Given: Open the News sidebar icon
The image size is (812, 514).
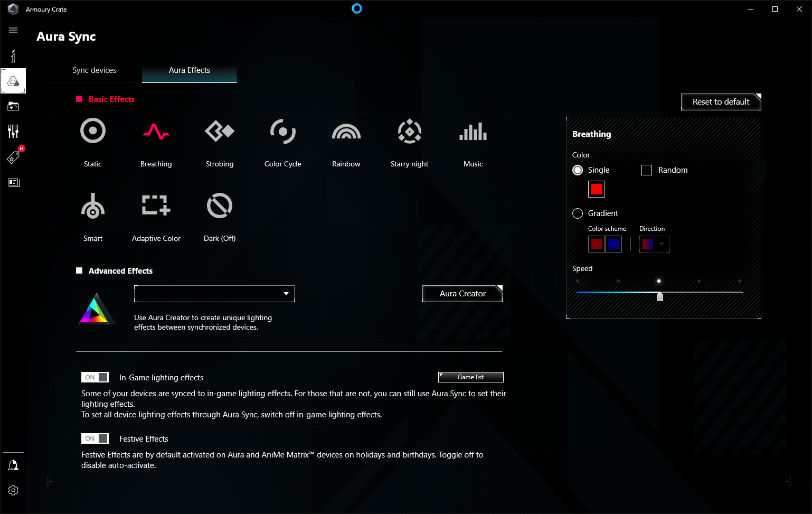Looking at the screenshot, I should point(13,182).
